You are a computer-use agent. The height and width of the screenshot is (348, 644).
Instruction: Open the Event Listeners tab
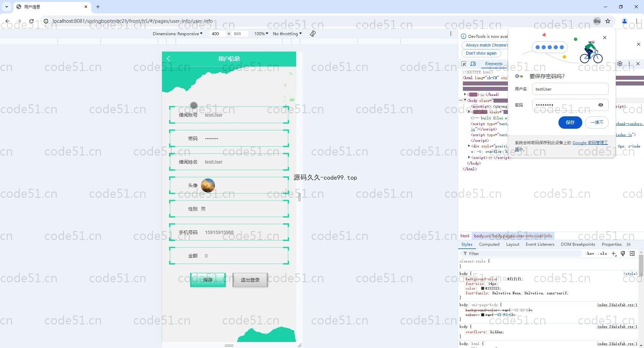click(x=540, y=244)
